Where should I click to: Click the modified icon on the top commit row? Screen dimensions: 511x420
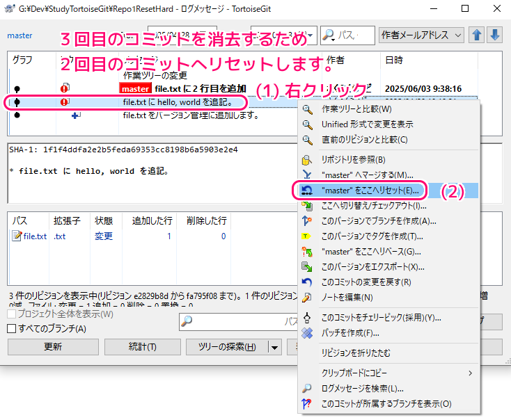[x=65, y=88]
